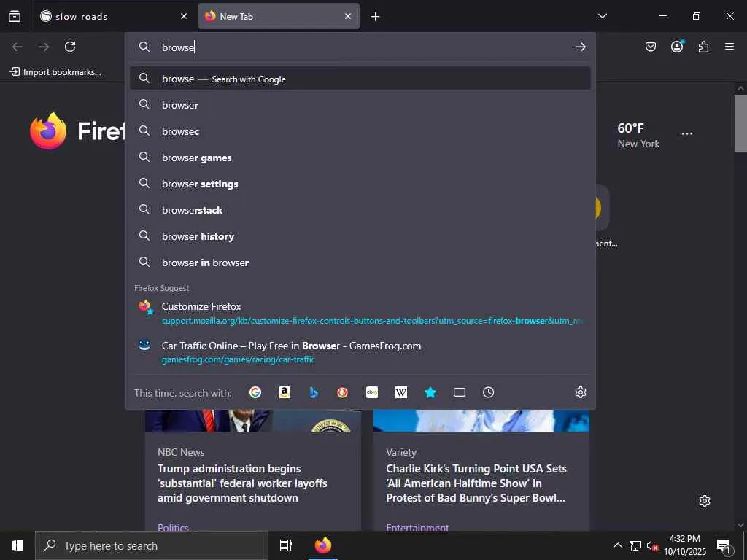Open the Firefox application hamburger menu
The image size is (747, 560).
[729, 47]
